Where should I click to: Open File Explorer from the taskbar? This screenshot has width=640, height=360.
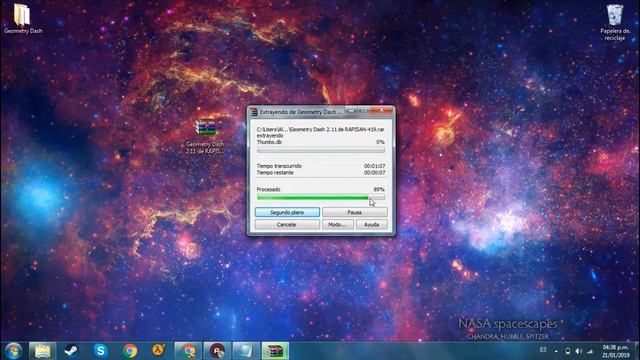pyautogui.click(x=42, y=351)
